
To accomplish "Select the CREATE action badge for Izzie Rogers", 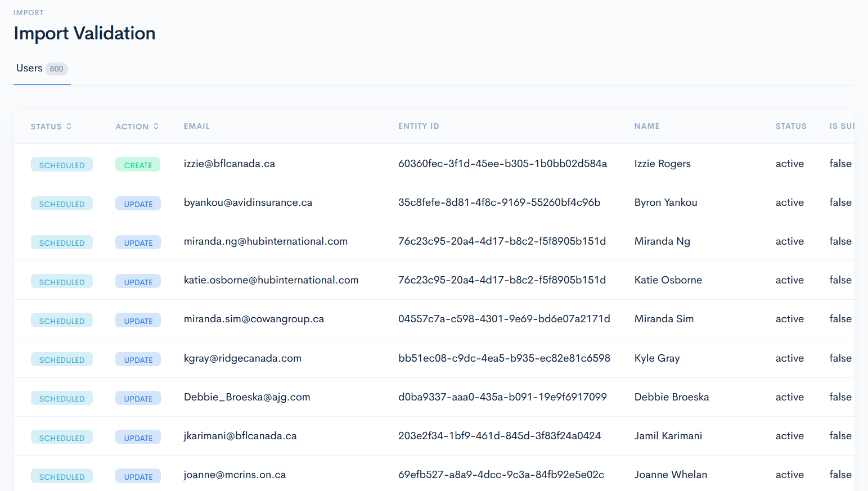I will [137, 164].
